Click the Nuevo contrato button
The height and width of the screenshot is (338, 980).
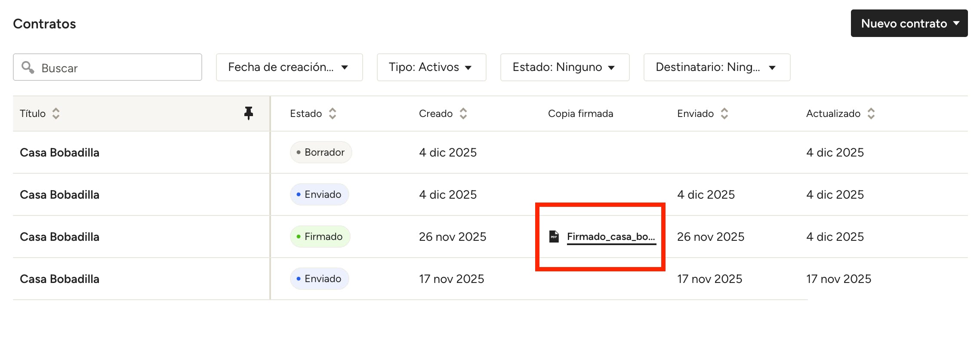click(909, 23)
